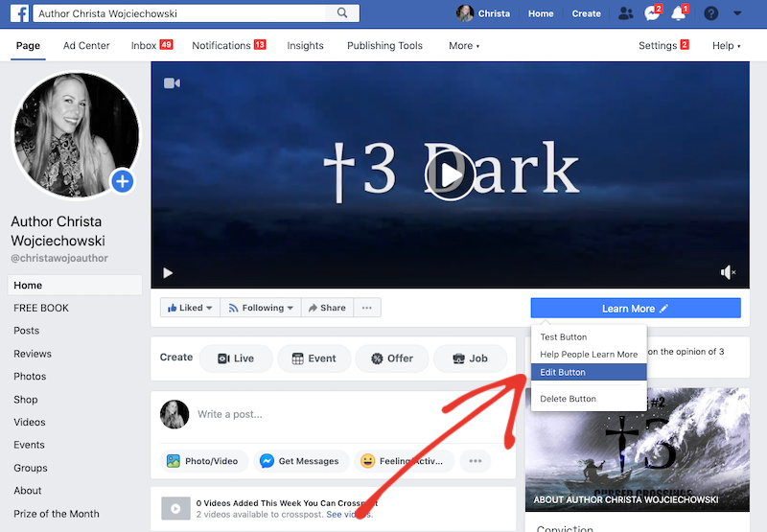Image resolution: width=767 pixels, height=532 pixels.
Task: Click the Facebook logo icon
Action: (16, 14)
